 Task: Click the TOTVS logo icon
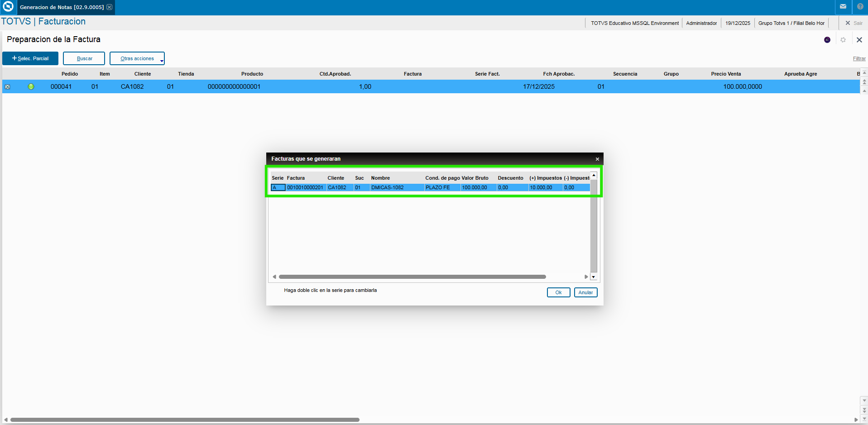[8, 7]
